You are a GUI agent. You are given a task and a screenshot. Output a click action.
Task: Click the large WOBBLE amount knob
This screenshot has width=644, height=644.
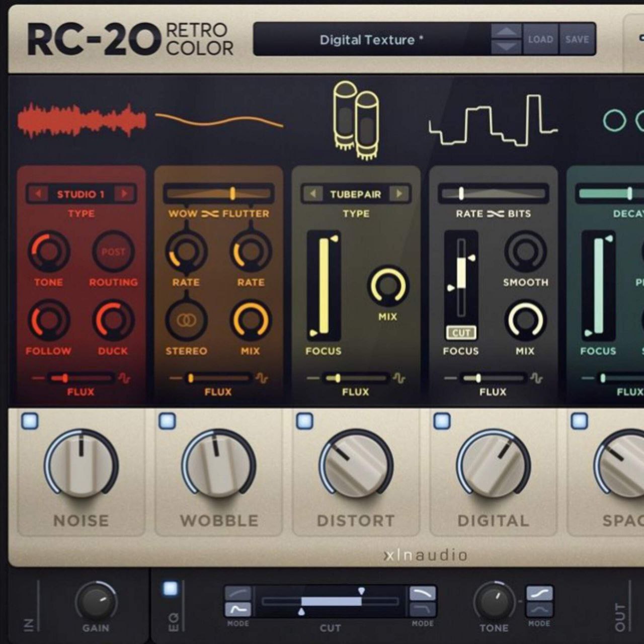coord(219,466)
